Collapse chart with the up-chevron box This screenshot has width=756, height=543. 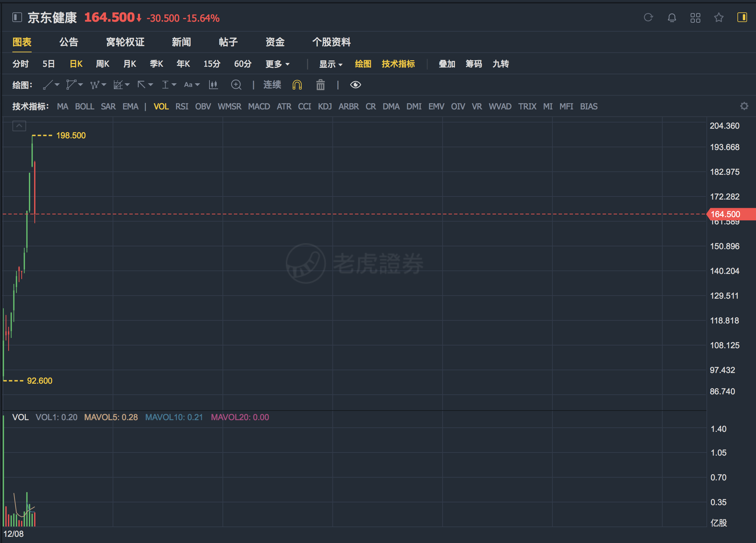(19, 126)
